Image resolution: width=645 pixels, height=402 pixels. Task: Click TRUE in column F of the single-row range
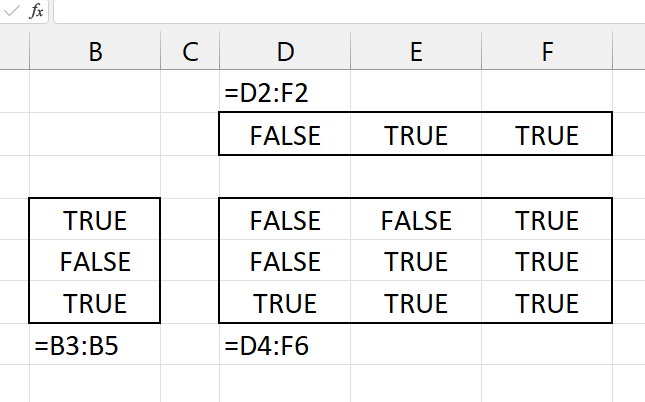tap(547, 135)
